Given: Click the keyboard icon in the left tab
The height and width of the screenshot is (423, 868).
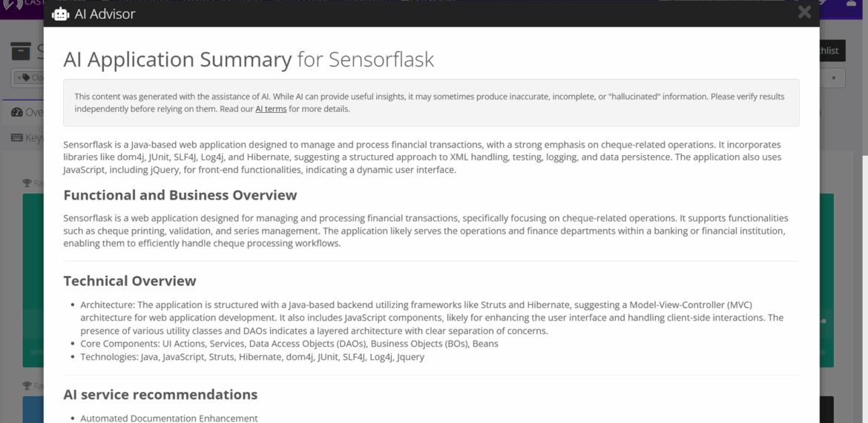Looking at the screenshot, I should (x=17, y=137).
